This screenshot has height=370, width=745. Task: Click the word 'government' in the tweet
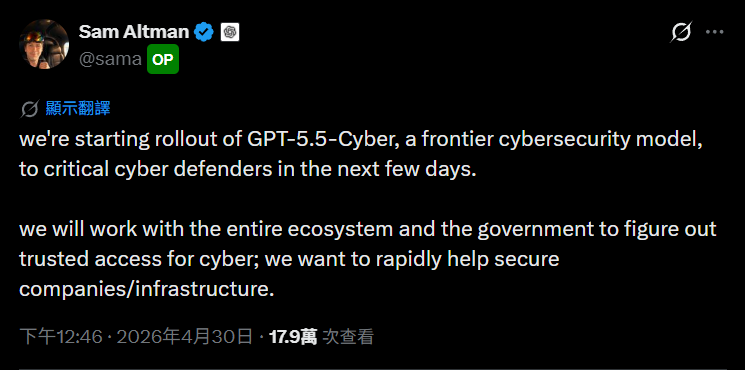point(535,229)
